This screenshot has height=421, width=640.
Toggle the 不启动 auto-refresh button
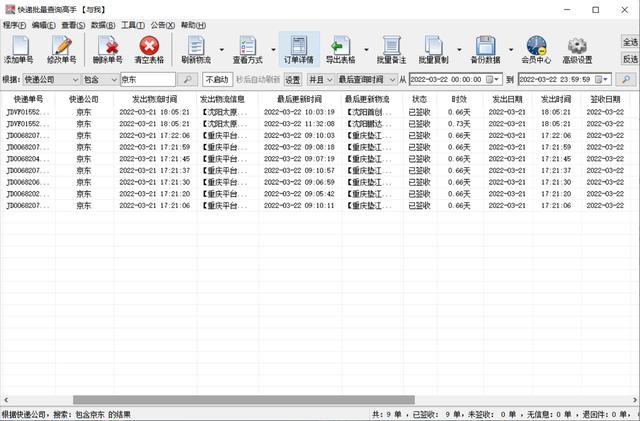(216, 79)
